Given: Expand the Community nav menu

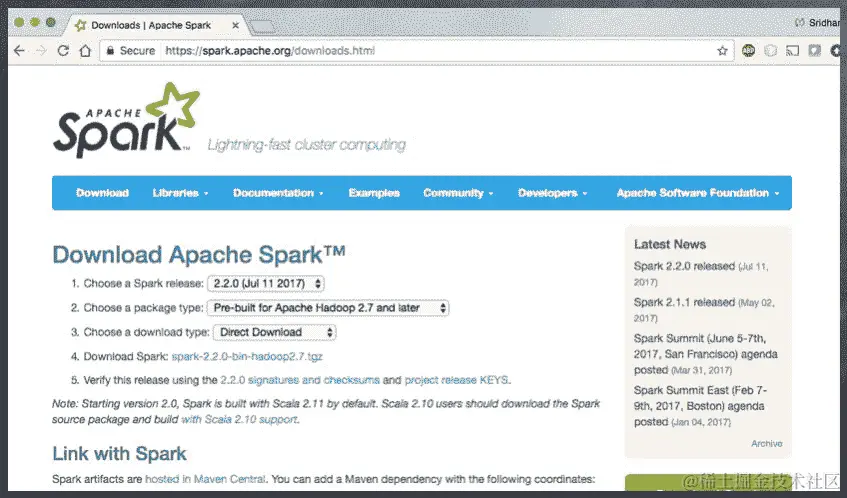Looking at the screenshot, I should click(458, 193).
